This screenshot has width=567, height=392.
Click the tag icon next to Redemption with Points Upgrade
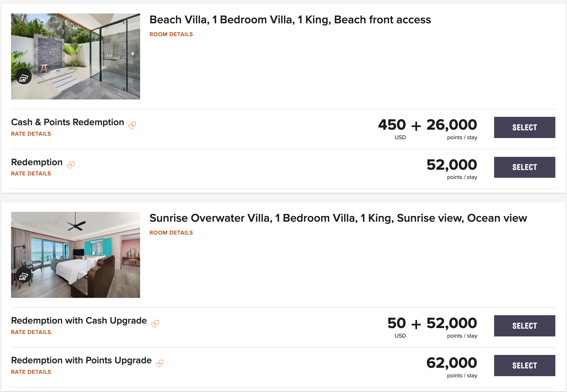(x=160, y=363)
